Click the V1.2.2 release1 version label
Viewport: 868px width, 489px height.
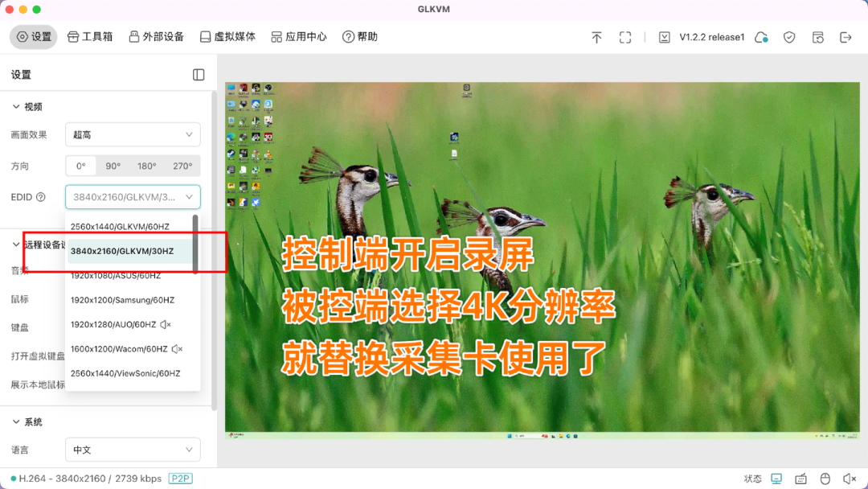click(712, 37)
